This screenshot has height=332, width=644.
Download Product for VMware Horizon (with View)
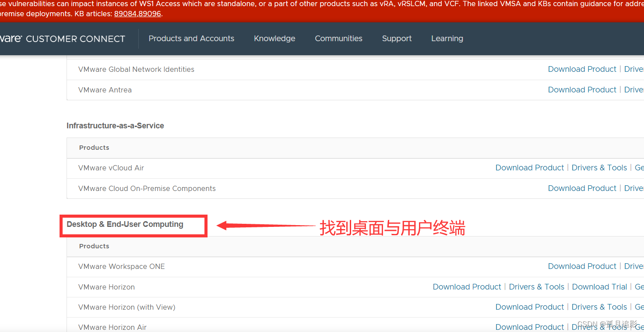pos(530,307)
